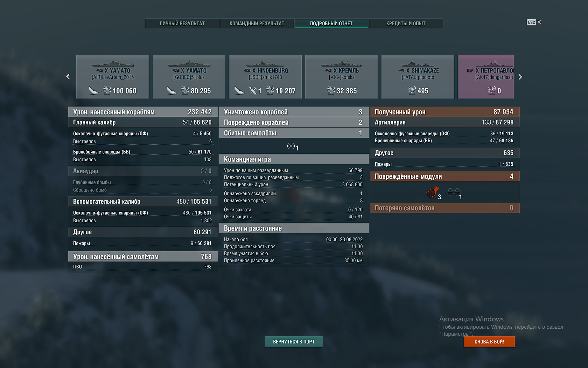Screen dimensions: 588x368
Task: Open the Кредиты и опыт tab
Action: [x=406, y=23]
